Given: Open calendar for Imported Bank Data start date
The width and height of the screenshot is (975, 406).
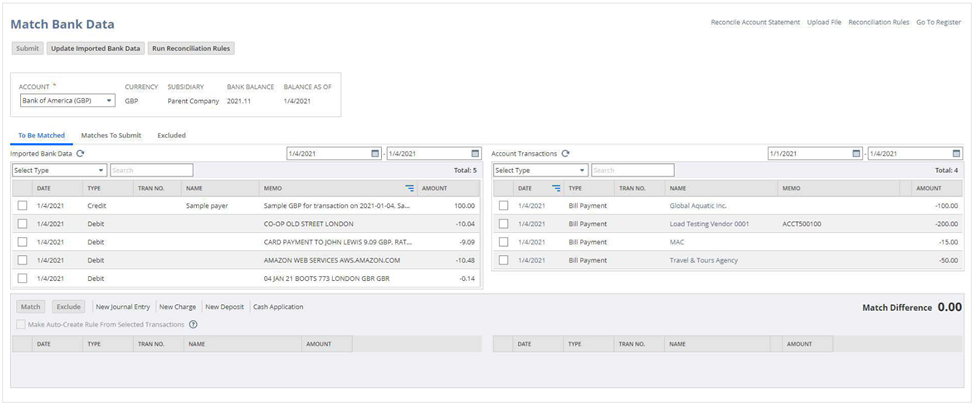Looking at the screenshot, I should 375,154.
